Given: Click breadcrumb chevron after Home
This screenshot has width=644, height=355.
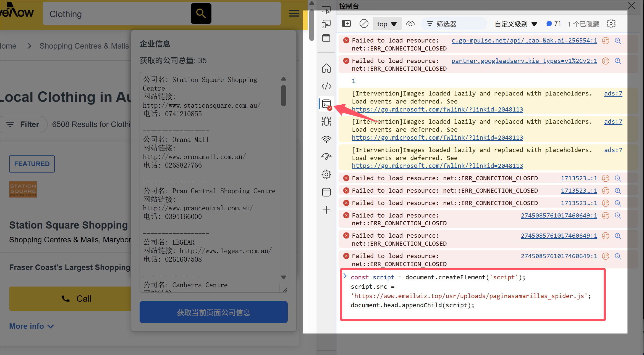Looking at the screenshot, I should pyautogui.click(x=30, y=46).
